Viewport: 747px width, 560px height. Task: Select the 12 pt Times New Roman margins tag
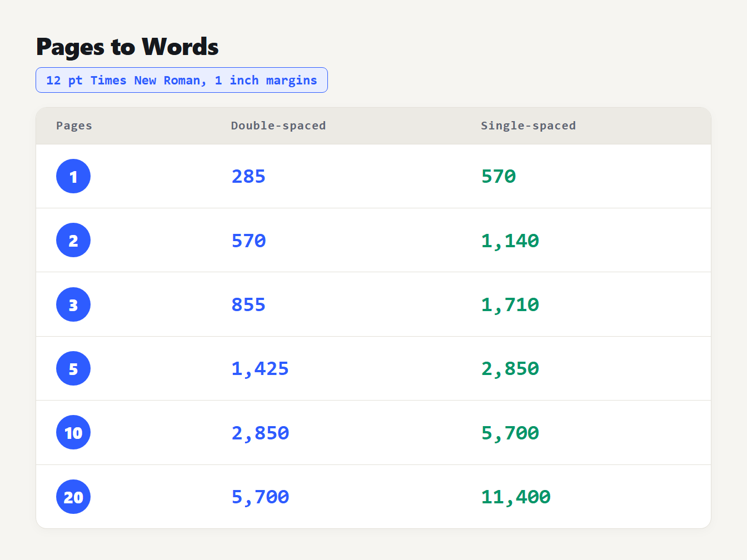tap(182, 80)
